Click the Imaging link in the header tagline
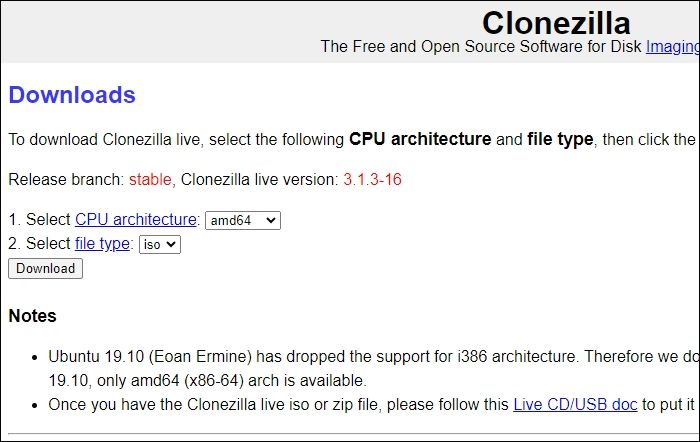700x442 pixels. tap(672, 46)
